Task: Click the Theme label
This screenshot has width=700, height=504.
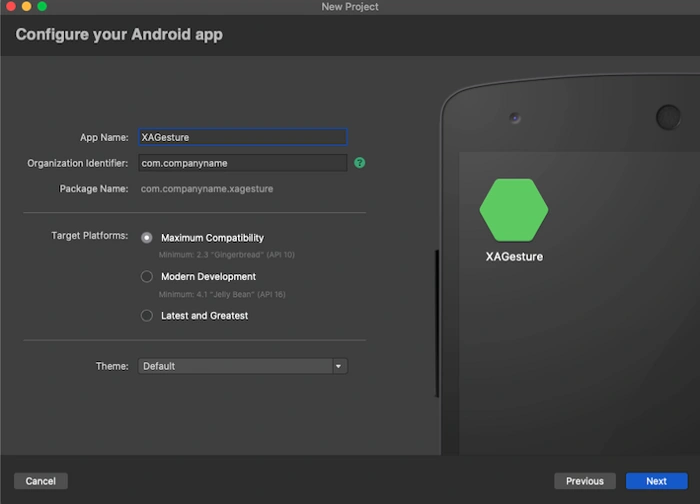Action: click(x=112, y=366)
